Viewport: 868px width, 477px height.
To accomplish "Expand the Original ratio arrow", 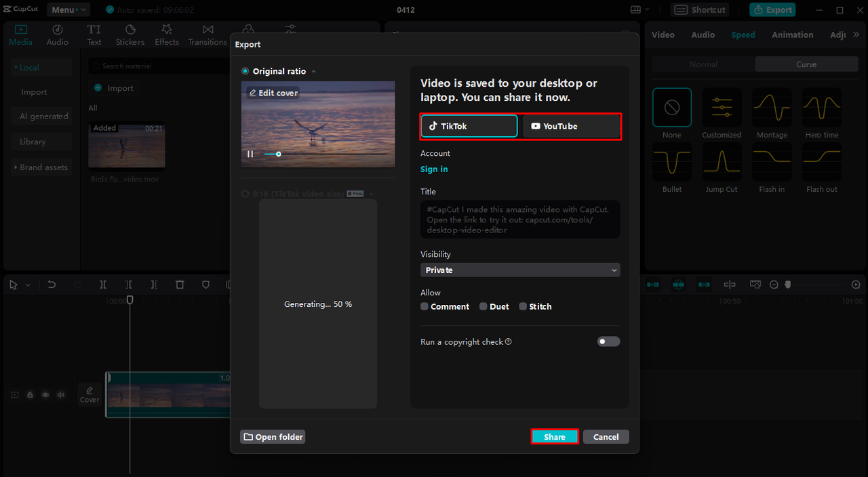I will click(313, 71).
